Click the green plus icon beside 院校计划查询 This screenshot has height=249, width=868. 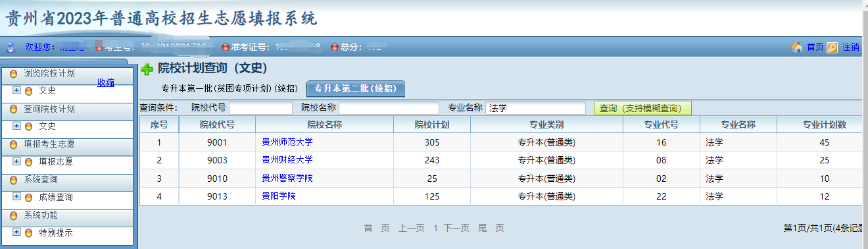[147, 69]
